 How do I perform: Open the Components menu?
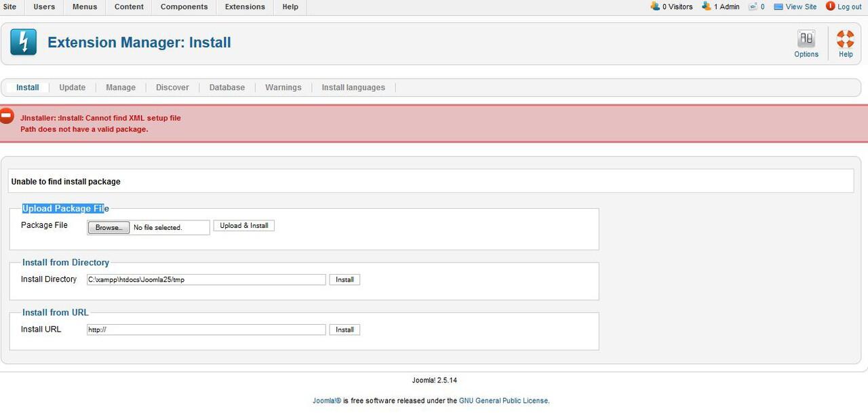tap(184, 7)
